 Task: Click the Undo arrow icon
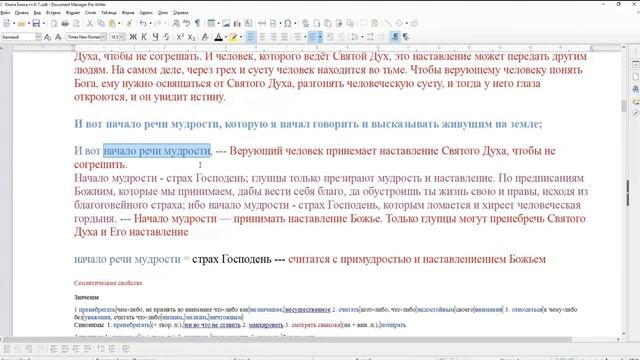pos(143,23)
